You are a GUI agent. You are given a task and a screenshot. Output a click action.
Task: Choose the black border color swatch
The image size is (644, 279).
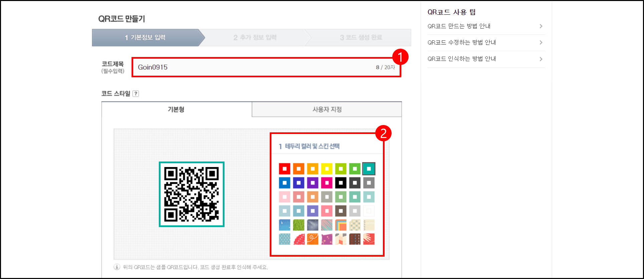[341, 183]
